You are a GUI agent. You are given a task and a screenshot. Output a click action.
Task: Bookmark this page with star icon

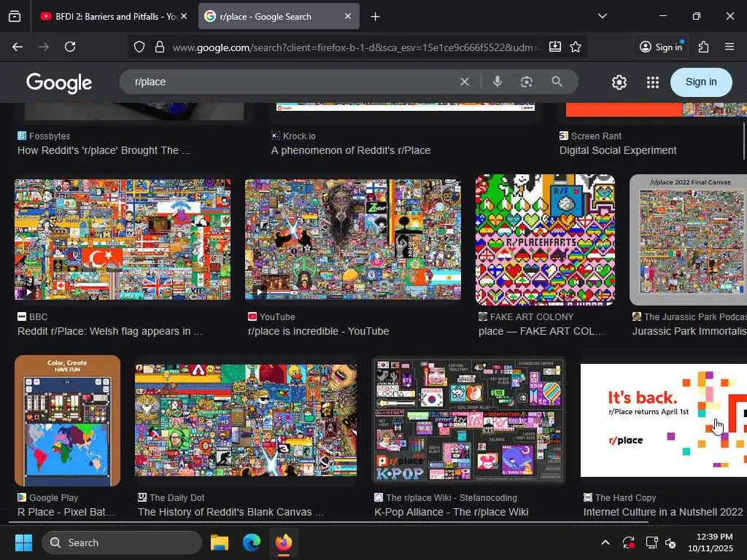576,47
